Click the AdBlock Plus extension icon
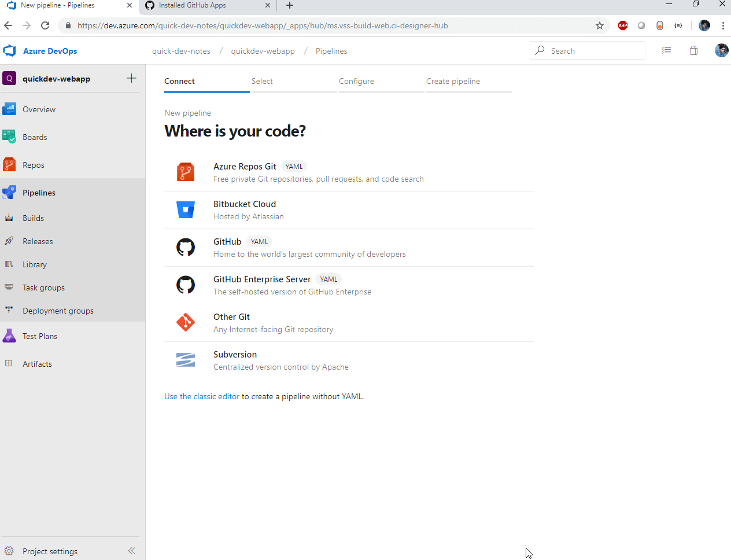 coord(623,25)
